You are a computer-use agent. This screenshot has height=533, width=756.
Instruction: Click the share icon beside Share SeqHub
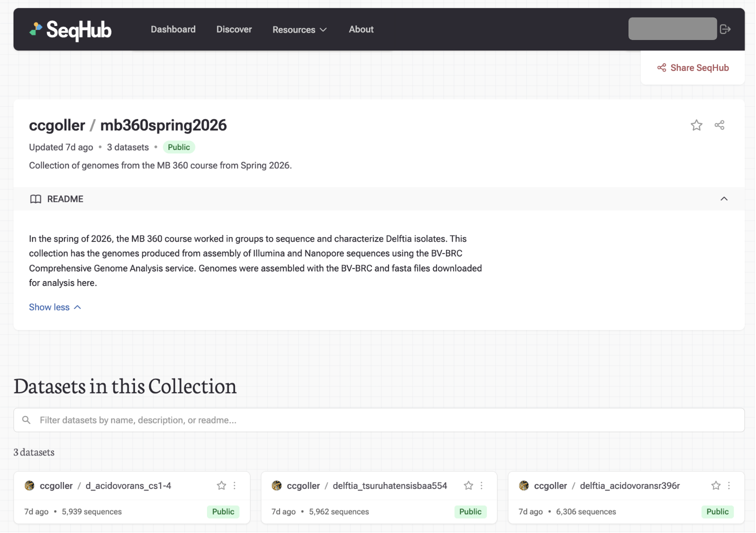tap(661, 68)
